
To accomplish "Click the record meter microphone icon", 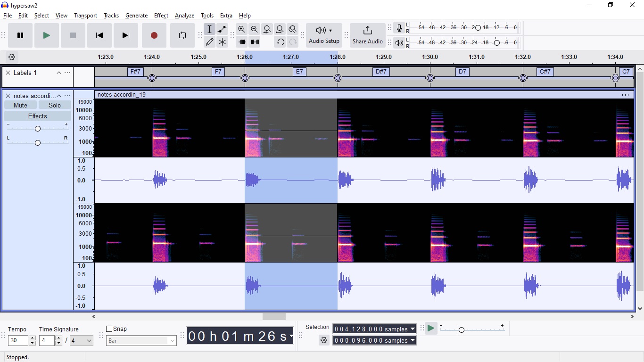I will click(399, 28).
